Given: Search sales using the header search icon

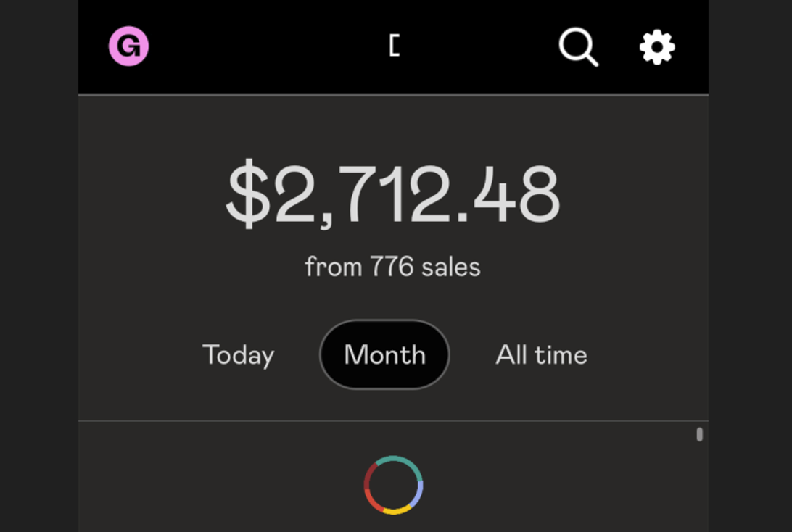Looking at the screenshot, I should (579, 47).
